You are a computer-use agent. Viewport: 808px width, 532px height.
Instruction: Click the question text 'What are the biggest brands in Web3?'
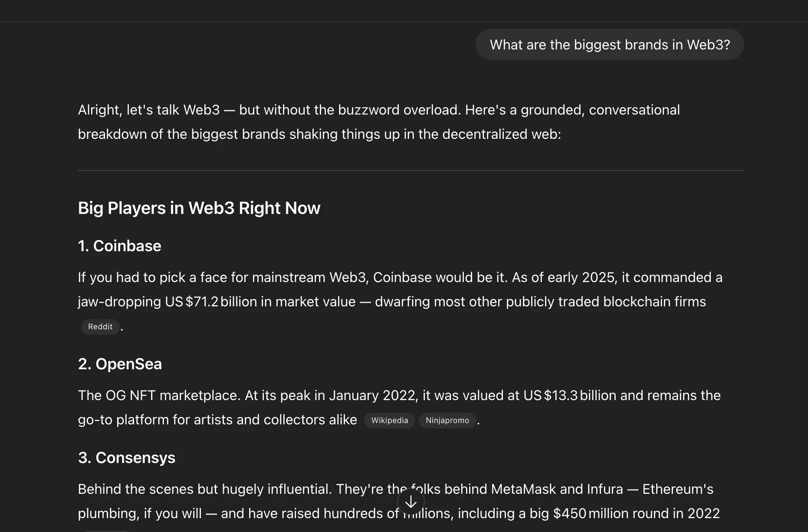click(x=610, y=44)
